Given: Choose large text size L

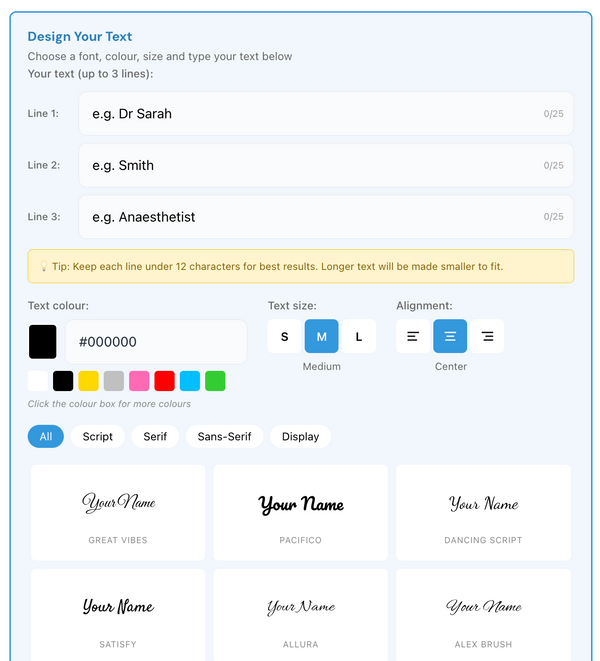Looking at the screenshot, I should [x=359, y=337].
